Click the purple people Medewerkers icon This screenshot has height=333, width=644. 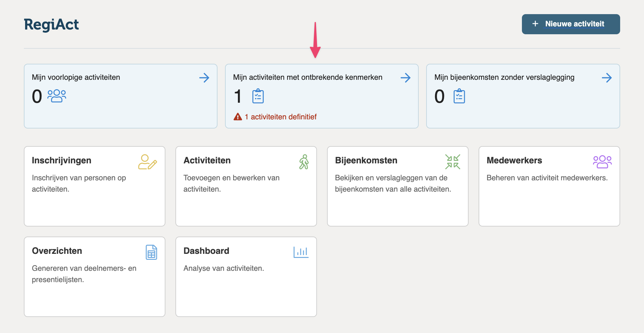(602, 162)
